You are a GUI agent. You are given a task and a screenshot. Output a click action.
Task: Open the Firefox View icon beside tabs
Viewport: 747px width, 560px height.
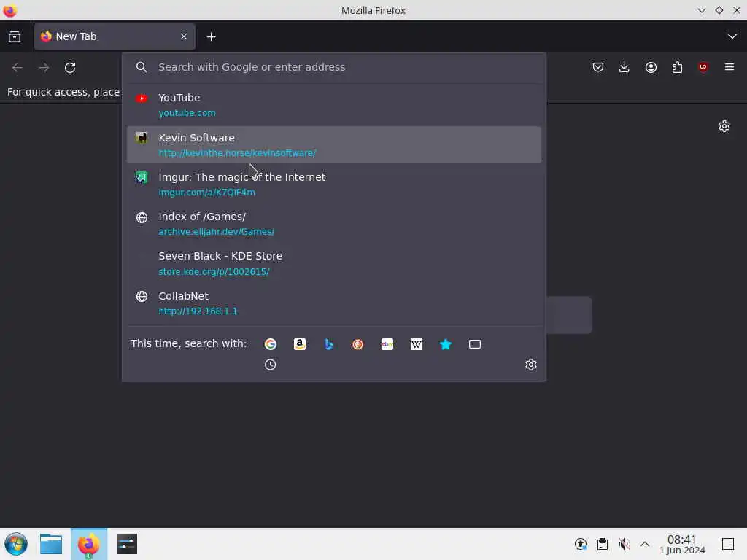click(x=15, y=36)
